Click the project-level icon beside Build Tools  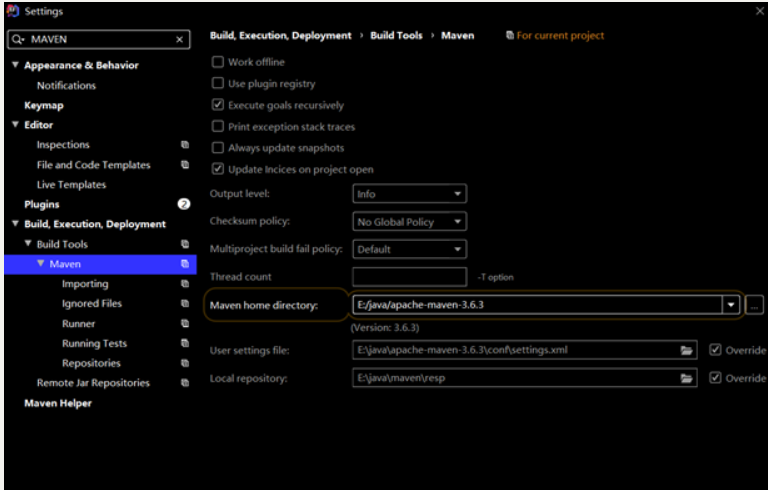tap(185, 244)
